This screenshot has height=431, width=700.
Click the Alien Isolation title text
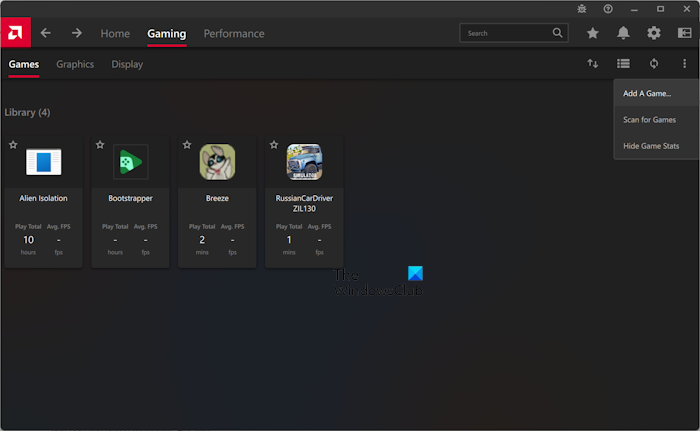point(43,198)
